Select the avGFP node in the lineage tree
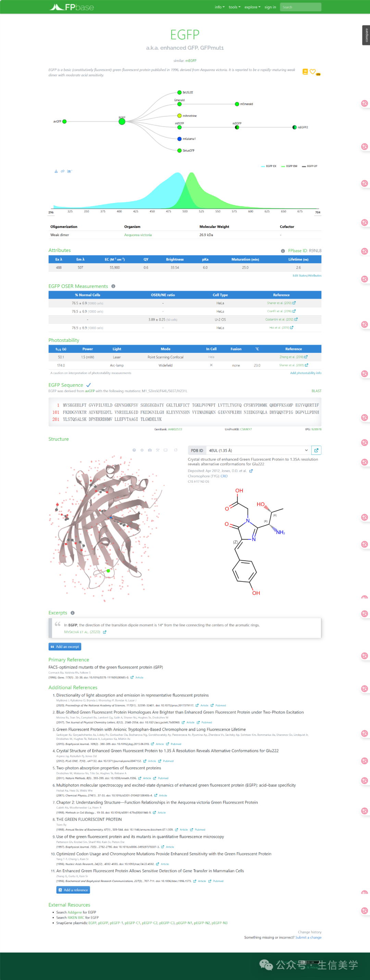The width and height of the screenshot is (370, 980). [x=64, y=121]
